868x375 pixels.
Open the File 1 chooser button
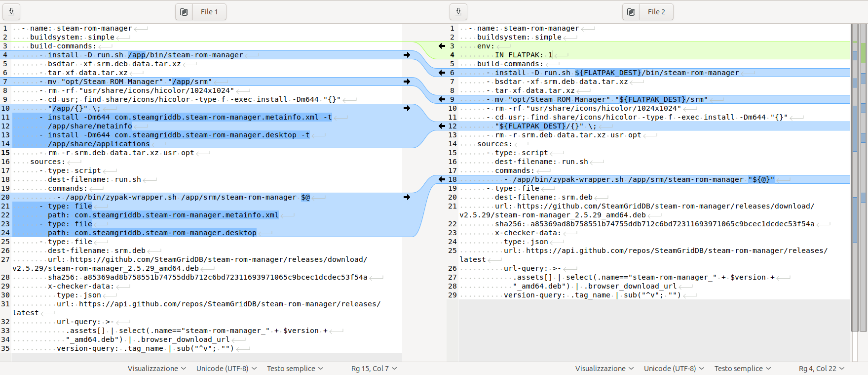click(x=201, y=12)
